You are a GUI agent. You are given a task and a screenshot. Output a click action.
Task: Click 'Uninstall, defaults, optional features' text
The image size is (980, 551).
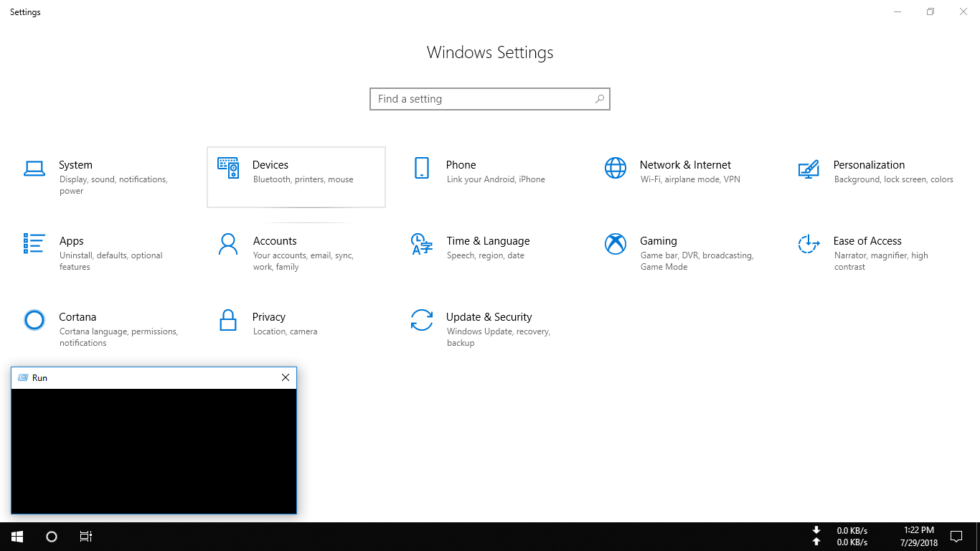coord(111,261)
